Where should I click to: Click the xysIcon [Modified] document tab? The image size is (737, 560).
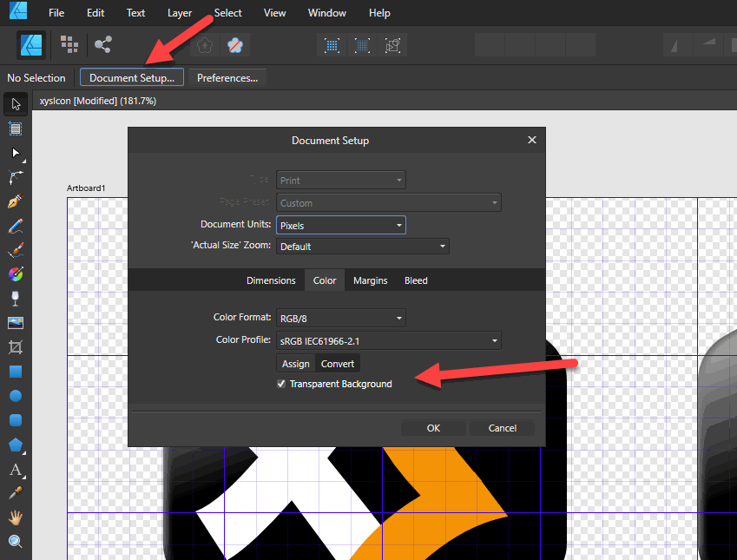[98, 101]
